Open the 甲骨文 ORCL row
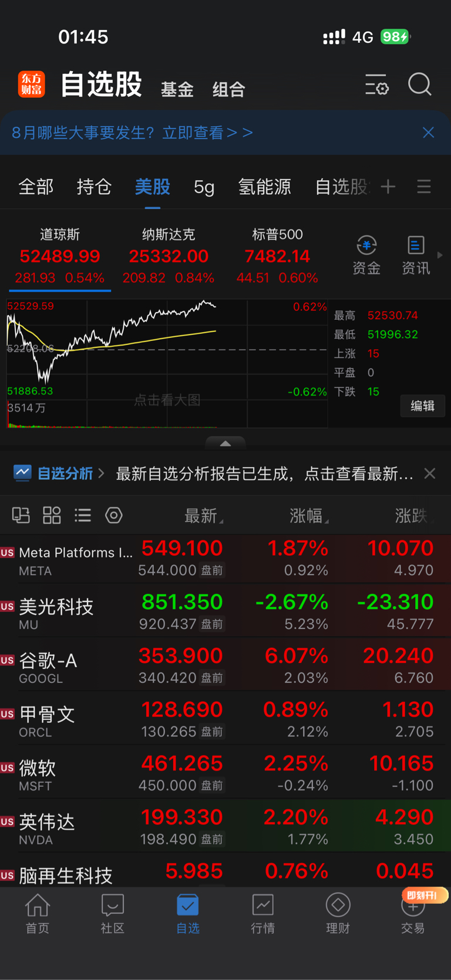Viewport: 451px width, 980px height. (225, 720)
